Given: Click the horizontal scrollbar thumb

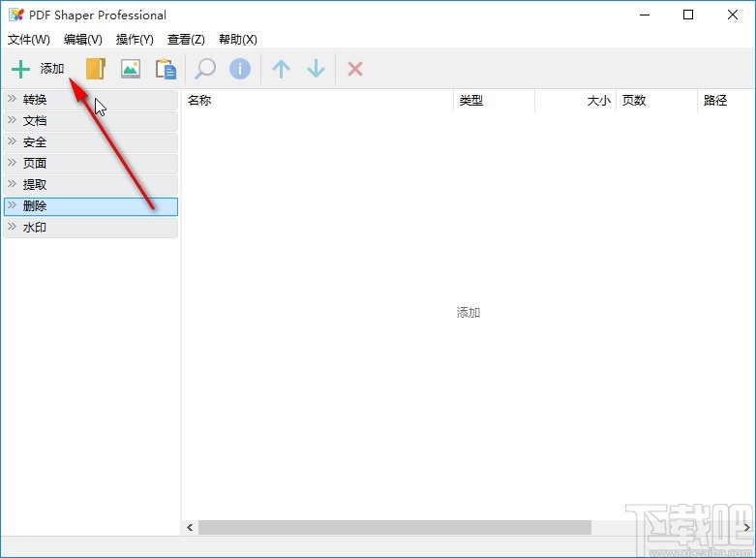Looking at the screenshot, I should [x=395, y=527].
